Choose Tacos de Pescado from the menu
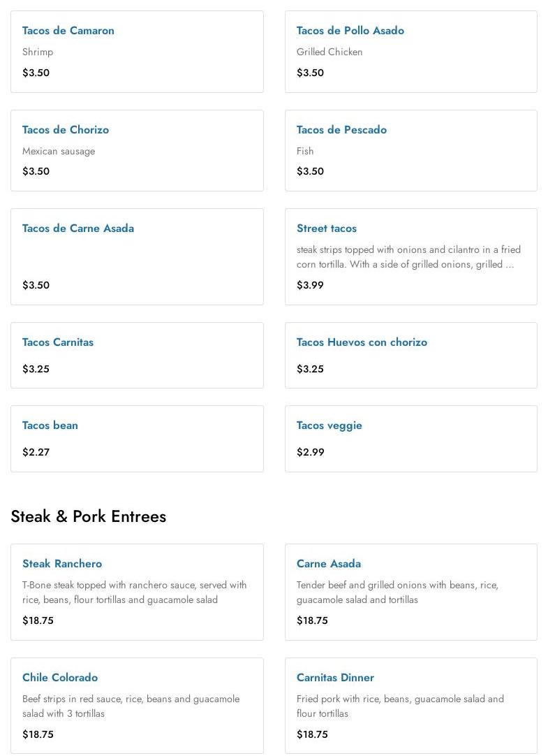This screenshot has height=756, width=548. (341, 130)
